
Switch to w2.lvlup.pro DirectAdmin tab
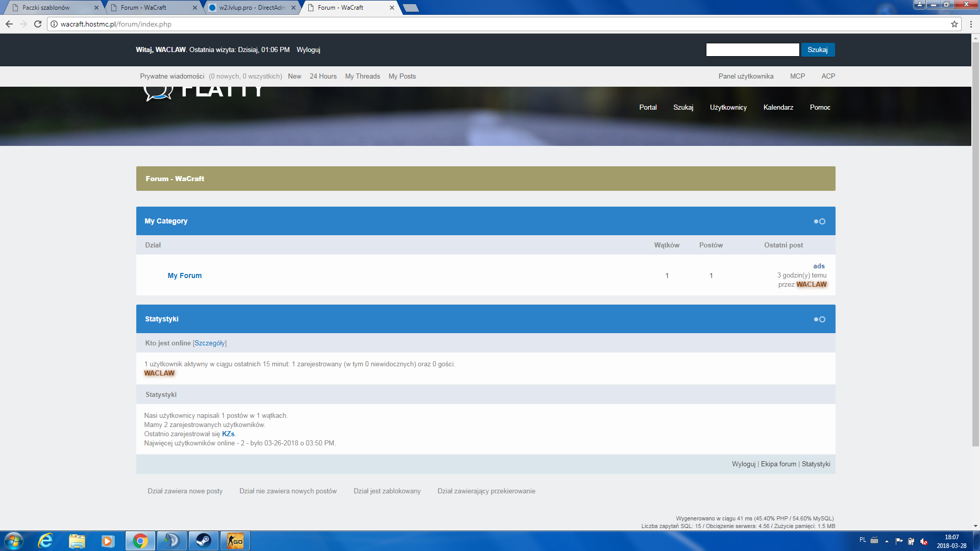(x=252, y=8)
